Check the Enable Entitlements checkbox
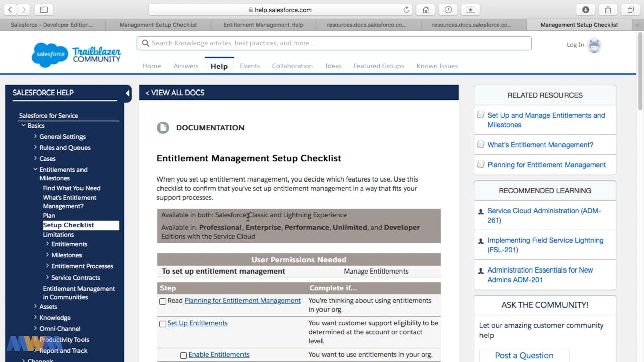 coord(184,355)
